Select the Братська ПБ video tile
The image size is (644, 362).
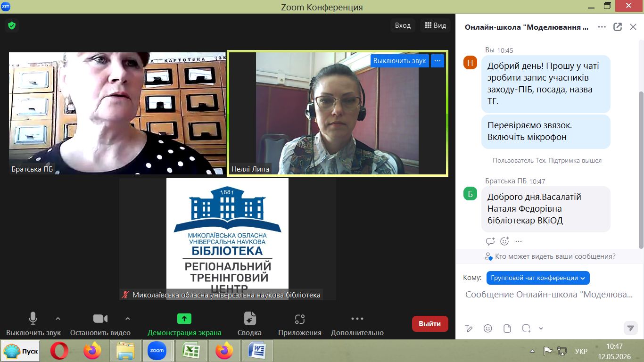pyautogui.click(x=117, y=113)
